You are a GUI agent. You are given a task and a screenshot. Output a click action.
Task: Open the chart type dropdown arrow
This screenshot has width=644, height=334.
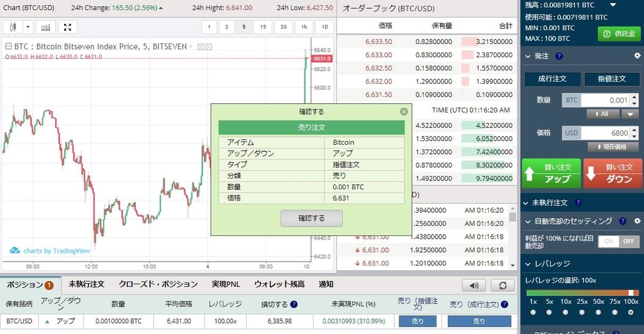pyautogui.click(x=28, y=27)
